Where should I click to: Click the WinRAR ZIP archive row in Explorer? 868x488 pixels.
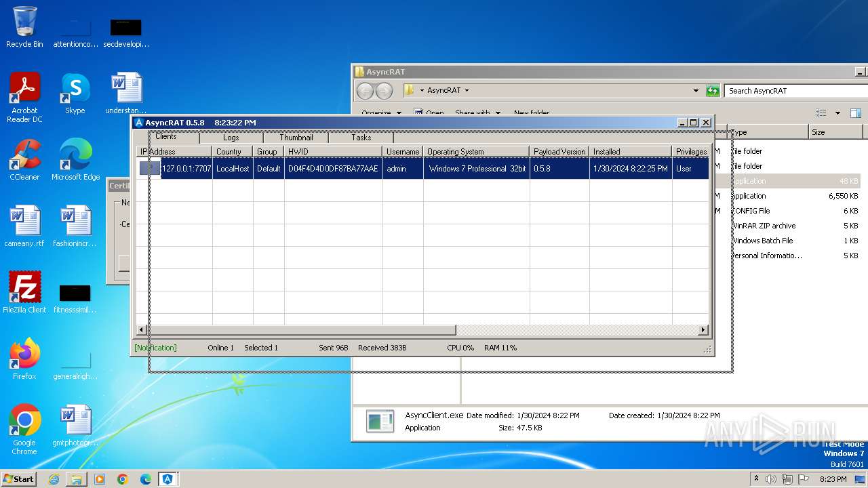click(797, 226)
